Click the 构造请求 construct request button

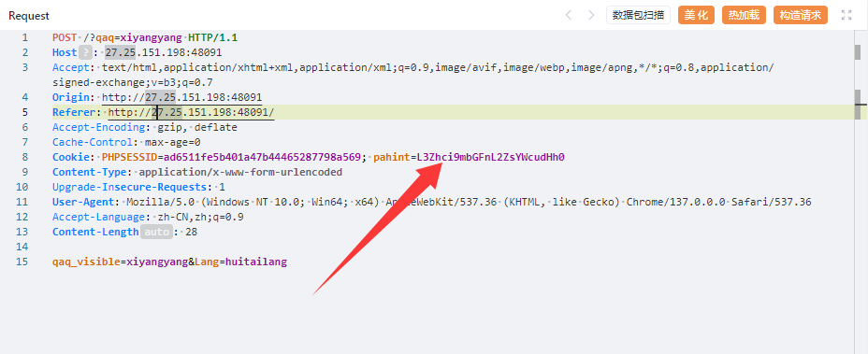[801, 15]
